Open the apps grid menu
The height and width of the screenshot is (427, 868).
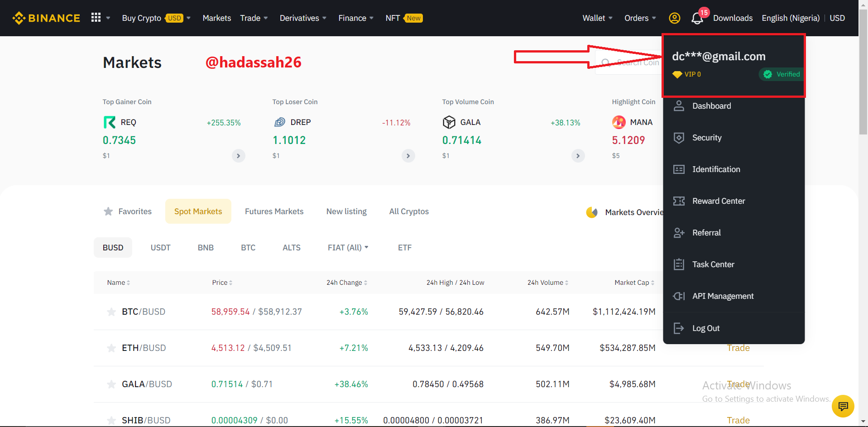(96, 18)
